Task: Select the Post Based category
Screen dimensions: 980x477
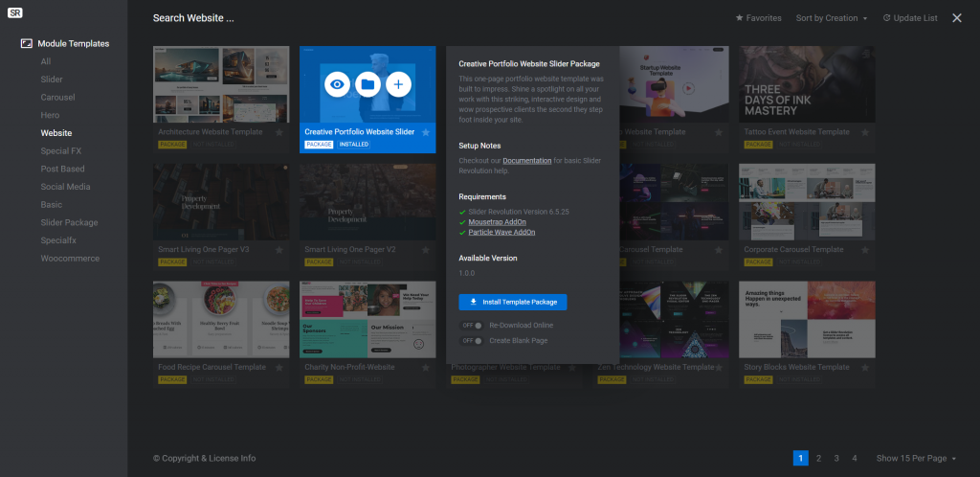Action: pyautogui.click(x=62, y=169)
